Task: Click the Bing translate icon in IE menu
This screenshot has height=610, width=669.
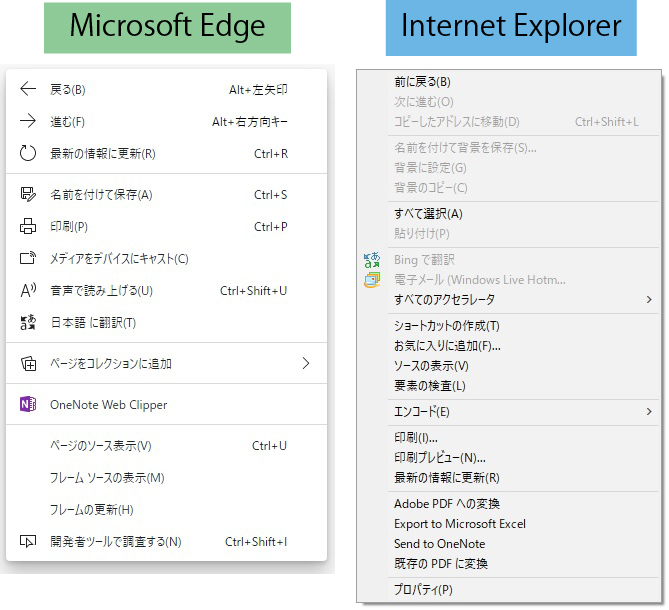Action: pos(372,260)
